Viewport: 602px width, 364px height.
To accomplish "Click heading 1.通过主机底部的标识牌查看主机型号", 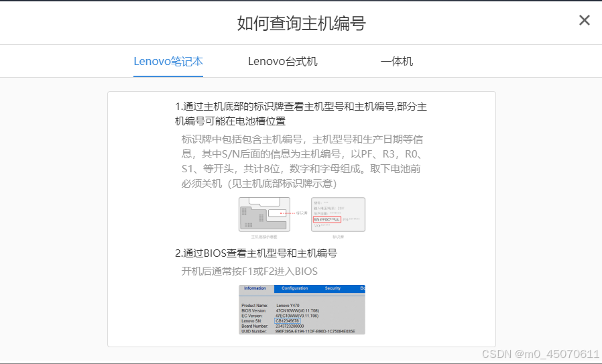I will pyautogui.click(x=301, y=114).
